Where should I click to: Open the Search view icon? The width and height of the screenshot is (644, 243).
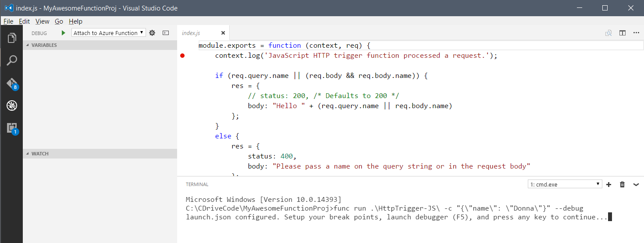[12, 60]
